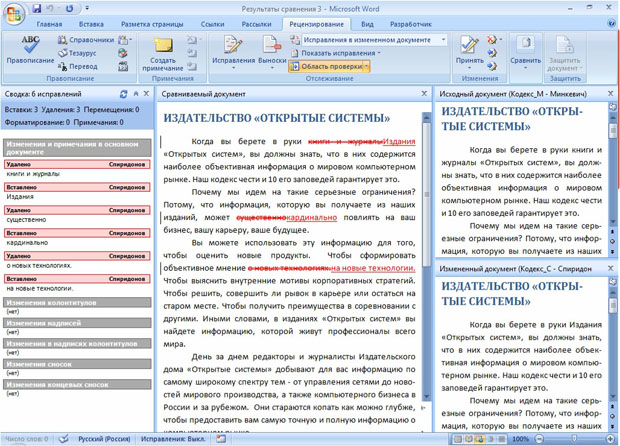Open Разметка страницы tab
The image size is (620, 446).
(x=152, y=24)
